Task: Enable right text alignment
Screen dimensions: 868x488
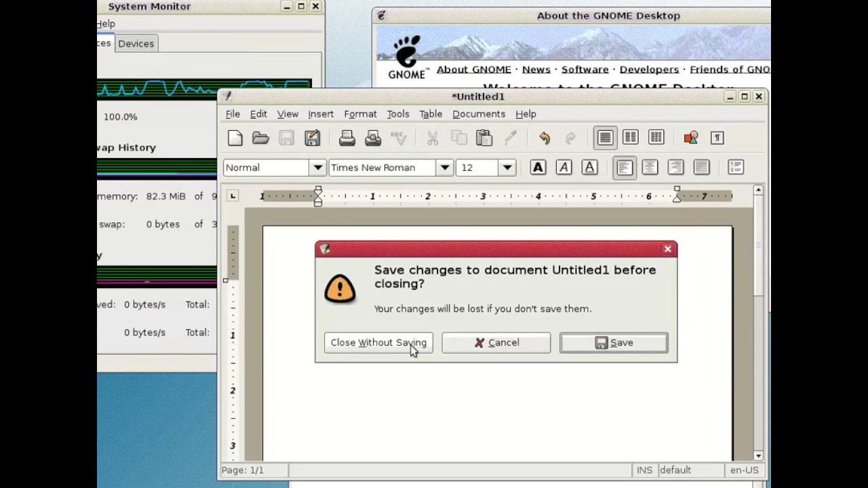Action: pyautogui.click(x=675, y=167)
